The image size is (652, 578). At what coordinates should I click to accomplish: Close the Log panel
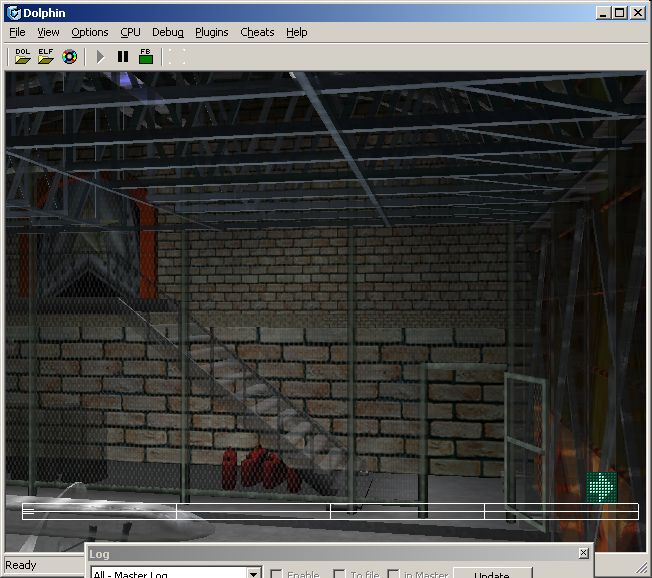(x=584, y=553)
